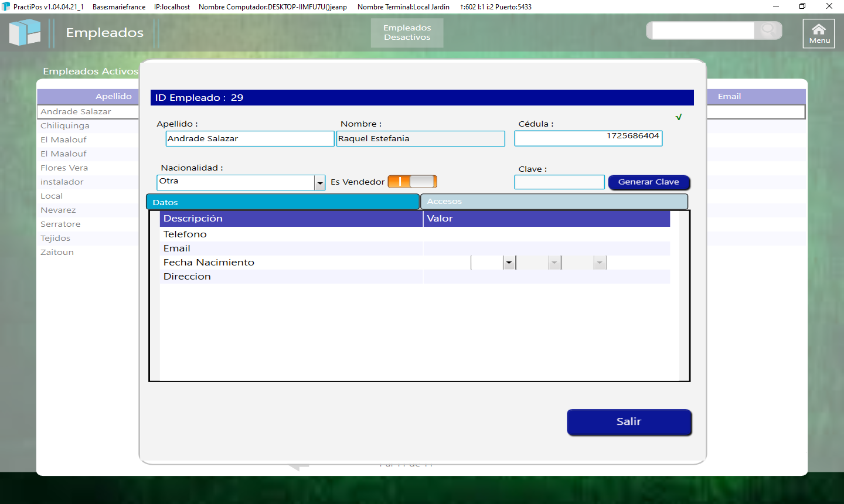Open the birth date year dropdown
The height and width of the screenshot is (504, 844).
(599, 263)
